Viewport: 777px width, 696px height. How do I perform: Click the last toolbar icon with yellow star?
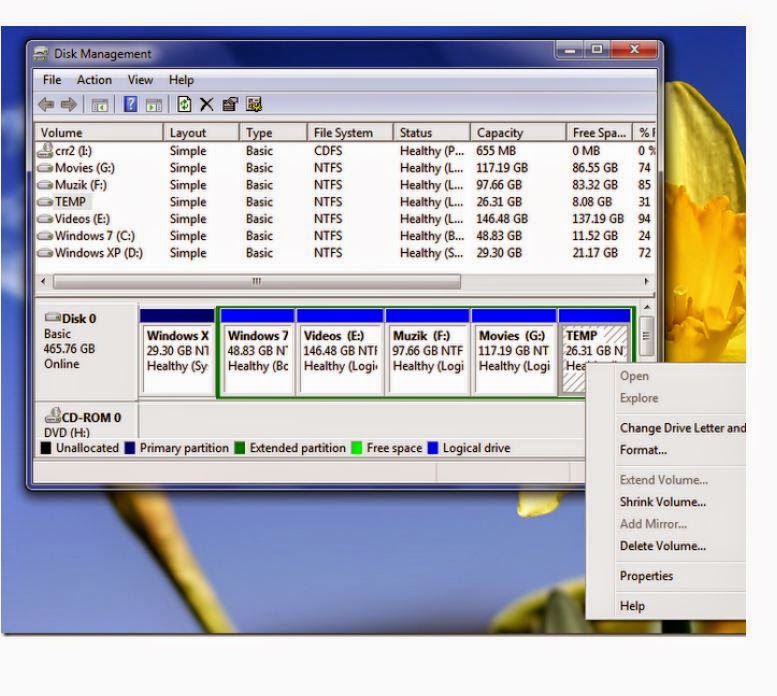point(254,105)
